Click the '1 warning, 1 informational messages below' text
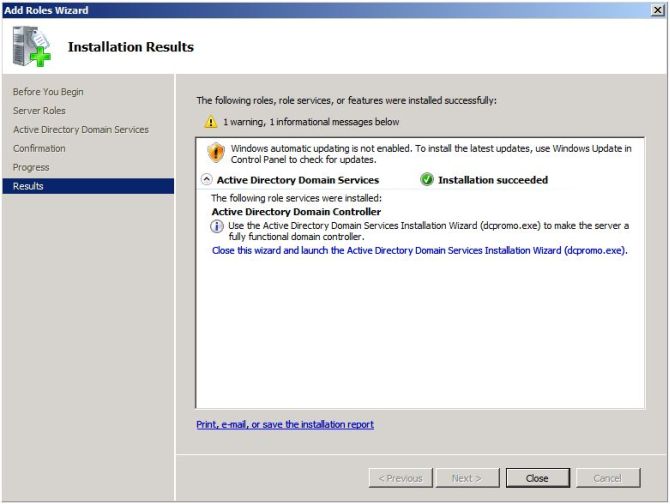The width and height of the screenshot is (670, 504). point(311,122)
